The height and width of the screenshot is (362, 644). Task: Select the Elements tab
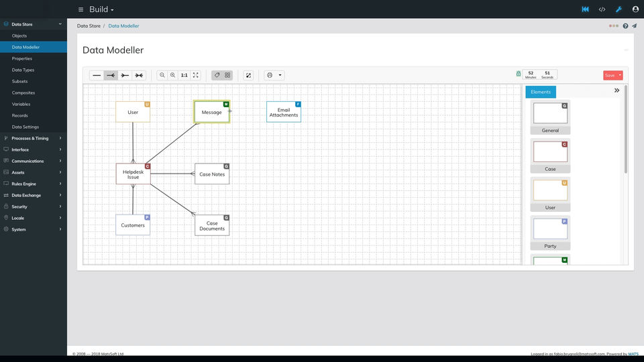(541, 92)
